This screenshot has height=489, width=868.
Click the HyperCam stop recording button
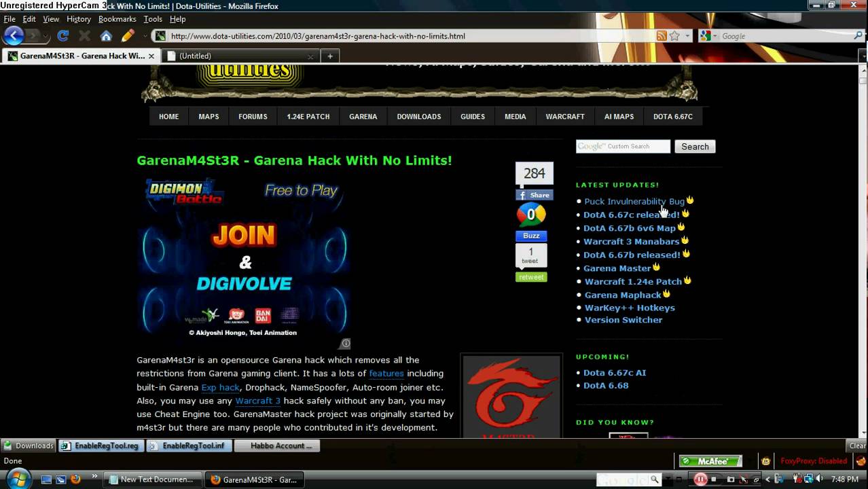pyautogui.click(x=714, y=479)
